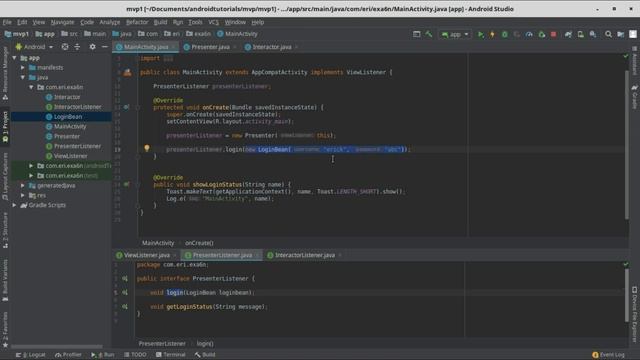Open the TODO tool window

pyautogui.click(x=135, y=355)
